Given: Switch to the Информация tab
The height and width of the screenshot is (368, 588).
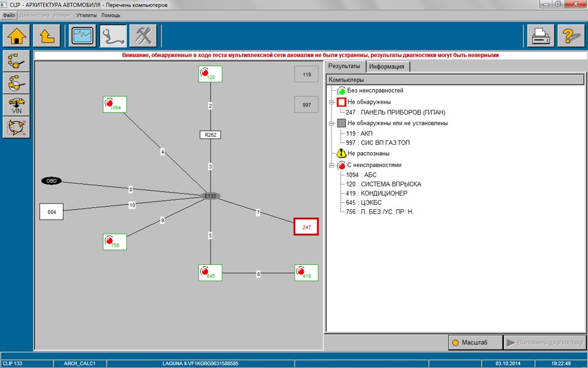Looking at the screenshot, I should (x=386, y=66).
